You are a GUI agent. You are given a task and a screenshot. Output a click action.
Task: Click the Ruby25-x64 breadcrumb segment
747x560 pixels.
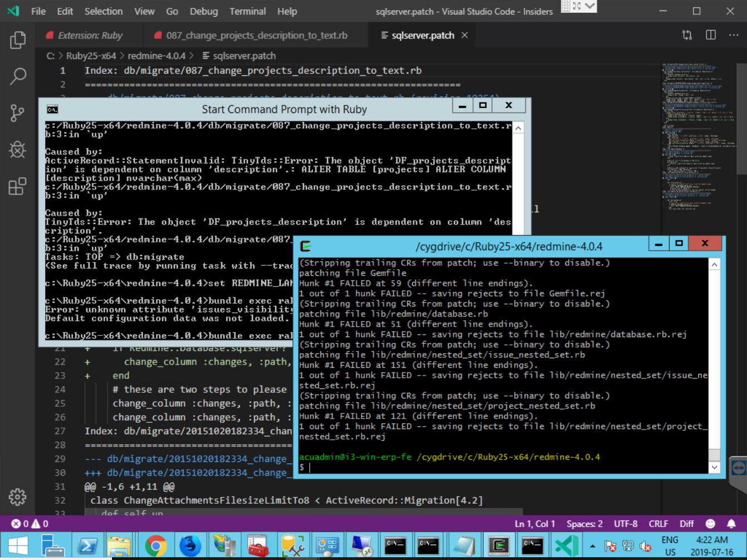pos(91,56)
